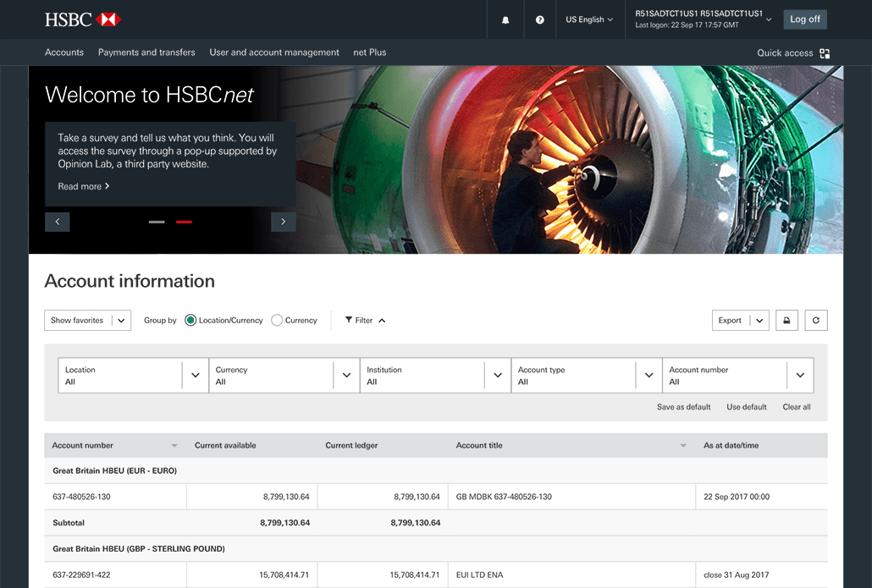Open net Plus menu
The height and width of the screenshot is (588, 872).
click(x=370, y=52)
